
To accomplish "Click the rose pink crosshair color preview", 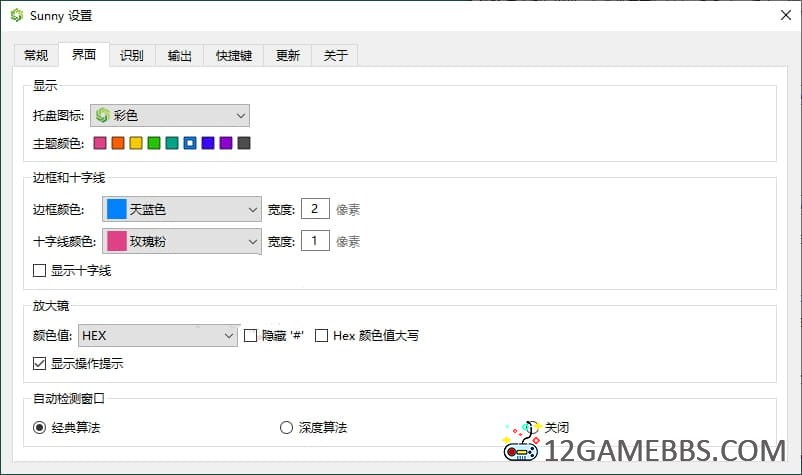I will (x=117, y=241).
